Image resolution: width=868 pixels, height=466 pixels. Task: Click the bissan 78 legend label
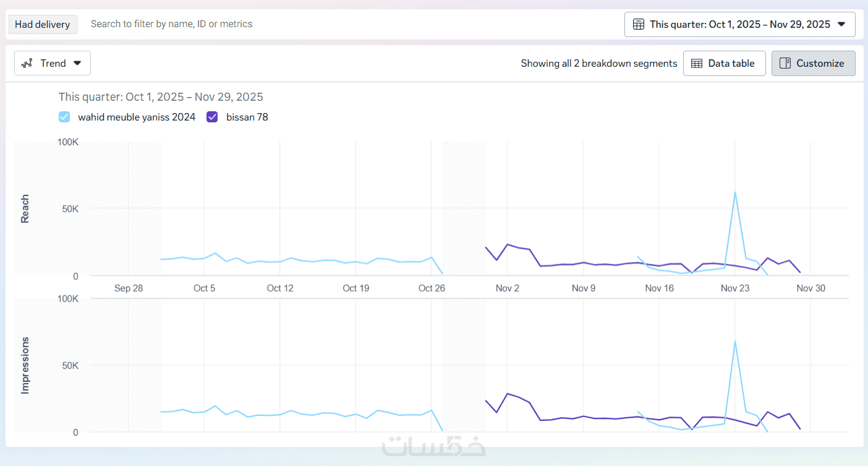[x=247, y=117]
